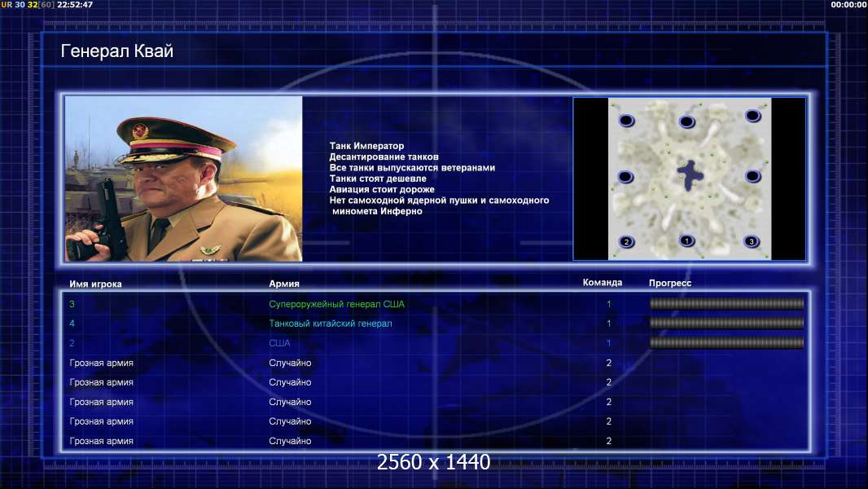The width and height of the screenshot is (868, 489).
Task: Click General Kwai's portrait image
Action: (x=184, y=178)
